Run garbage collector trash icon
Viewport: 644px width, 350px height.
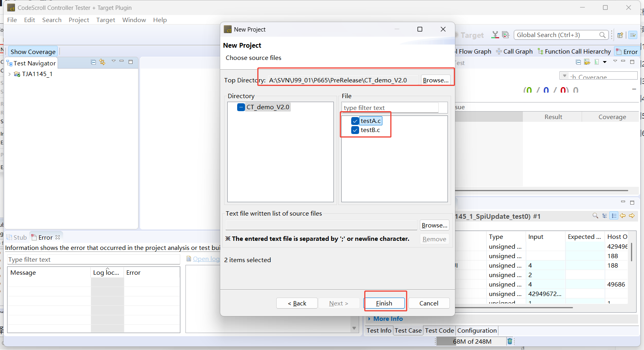point(510,341)
